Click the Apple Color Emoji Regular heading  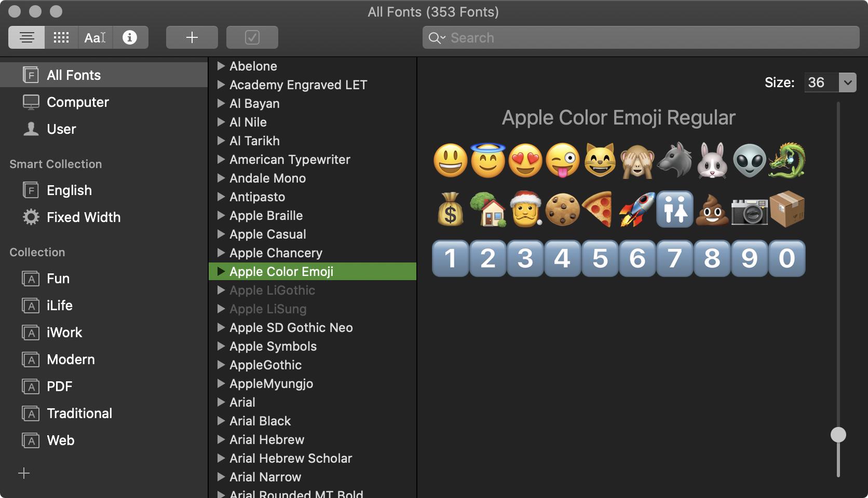619,118
